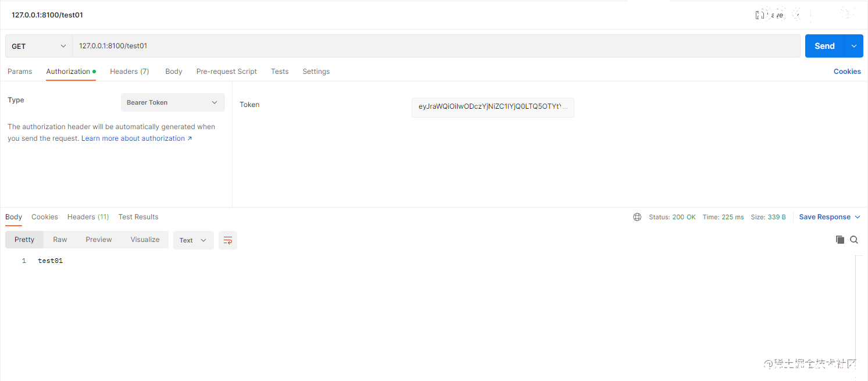868x381 pixels.
Task: Switch to Preview response view
Action: (x=99, y=240)
